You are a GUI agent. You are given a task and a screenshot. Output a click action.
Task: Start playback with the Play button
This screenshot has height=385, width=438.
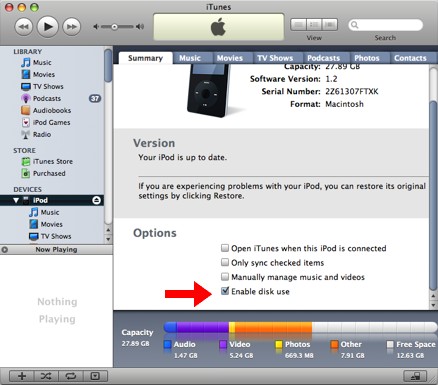pyautogui.click(x=48, y=26)
